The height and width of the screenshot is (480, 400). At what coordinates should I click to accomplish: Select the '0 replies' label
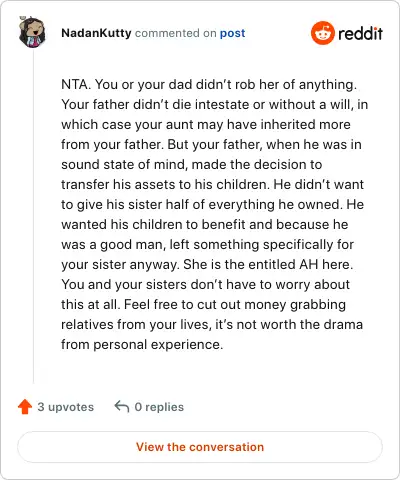tap(159, 407)
